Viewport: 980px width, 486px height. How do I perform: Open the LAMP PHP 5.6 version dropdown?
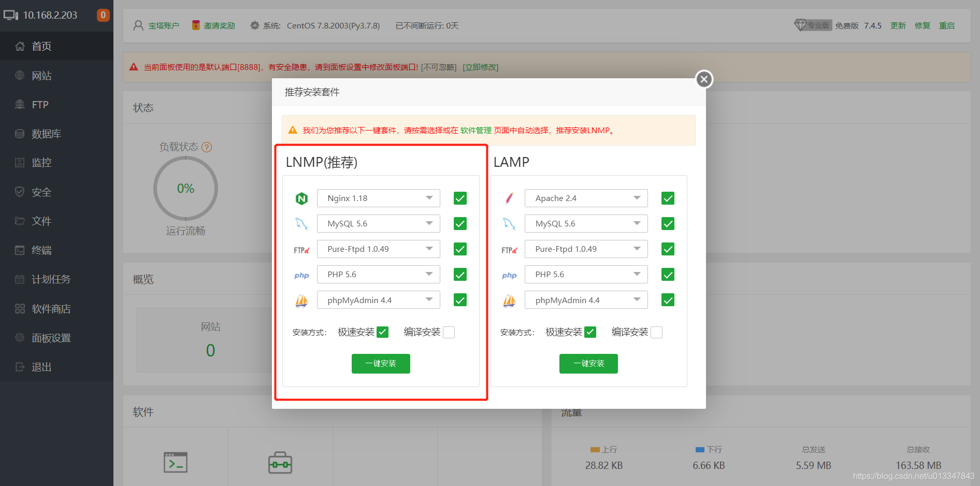(586, 275)
